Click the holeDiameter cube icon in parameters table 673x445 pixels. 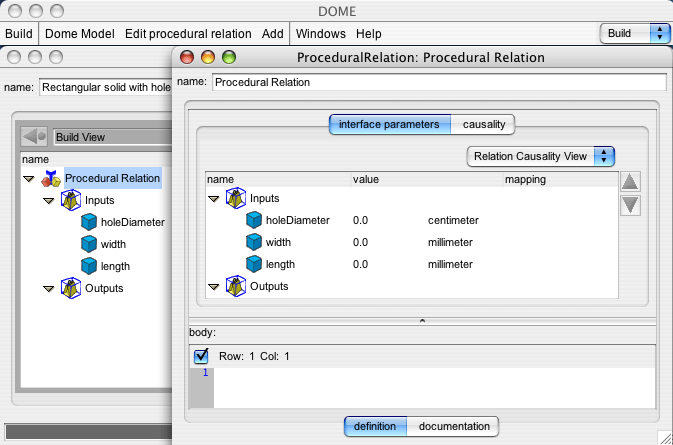254,220
